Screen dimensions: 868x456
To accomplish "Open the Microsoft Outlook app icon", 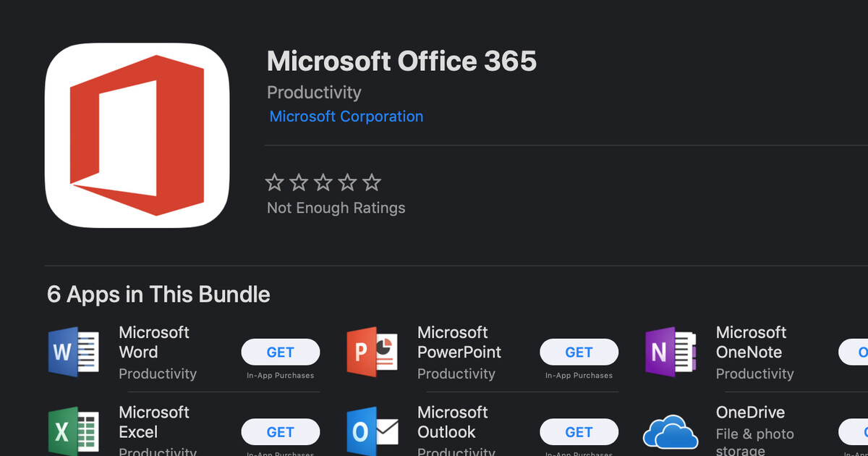I will tap(372, 432).
